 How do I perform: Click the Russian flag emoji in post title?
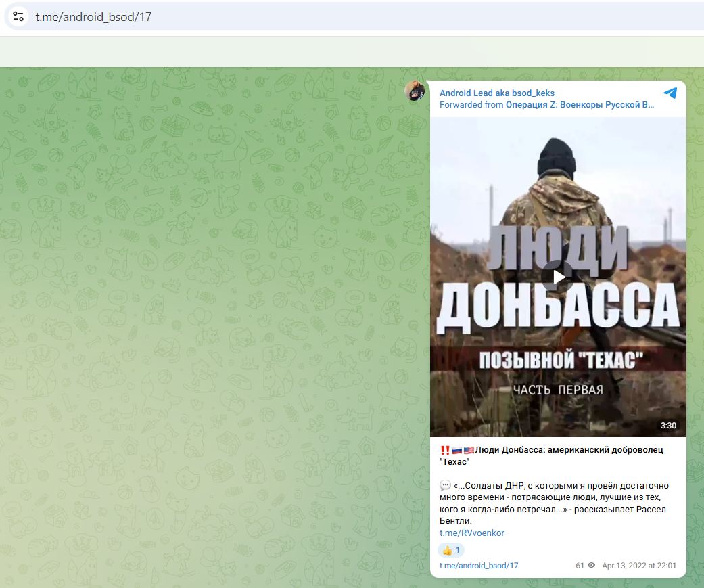(455, 449)
